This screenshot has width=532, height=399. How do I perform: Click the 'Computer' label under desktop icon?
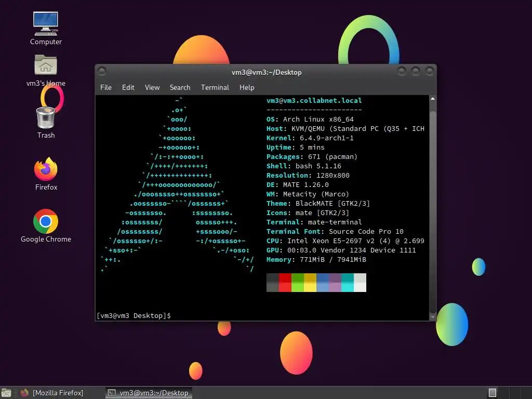[46, 42]
